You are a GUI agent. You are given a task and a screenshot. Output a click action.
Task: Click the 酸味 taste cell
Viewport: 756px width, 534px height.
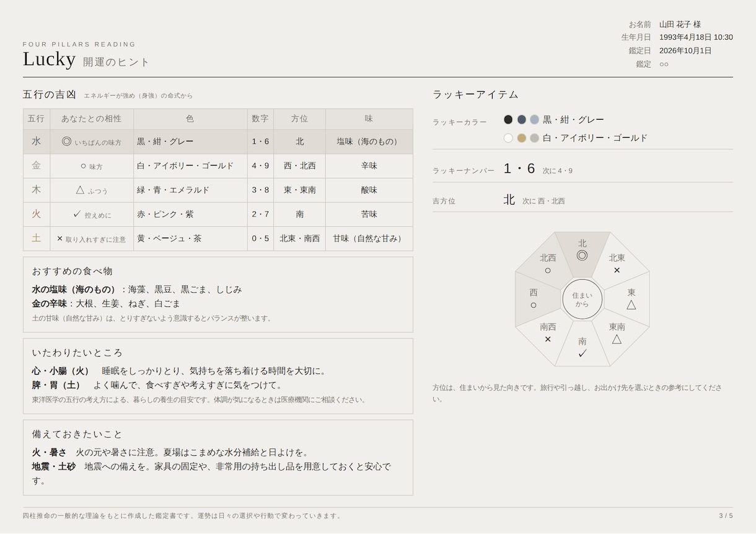(369, 190)
